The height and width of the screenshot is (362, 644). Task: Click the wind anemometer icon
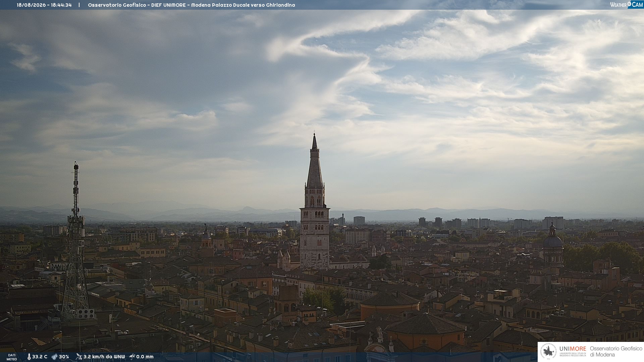[x=79, y=357]
